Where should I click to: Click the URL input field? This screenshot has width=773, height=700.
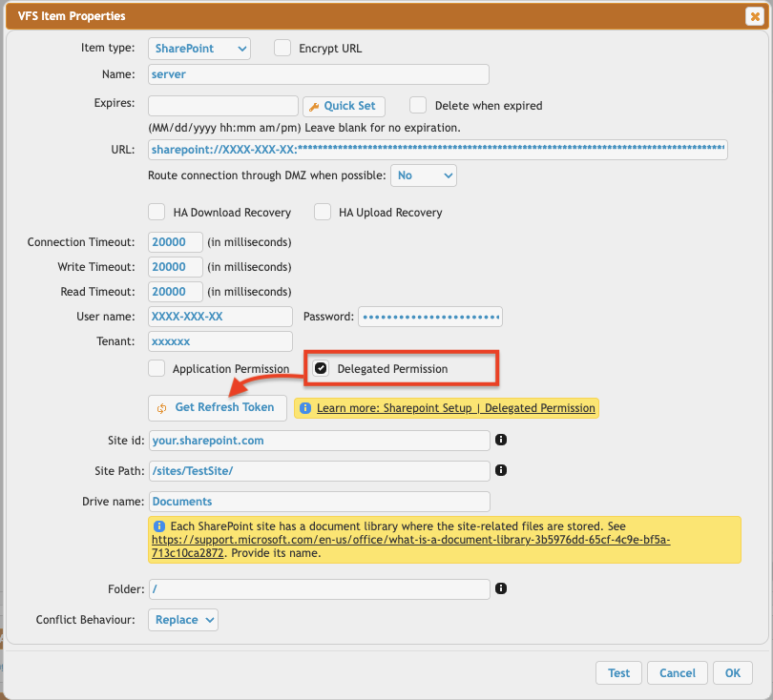tap(438, 150)
